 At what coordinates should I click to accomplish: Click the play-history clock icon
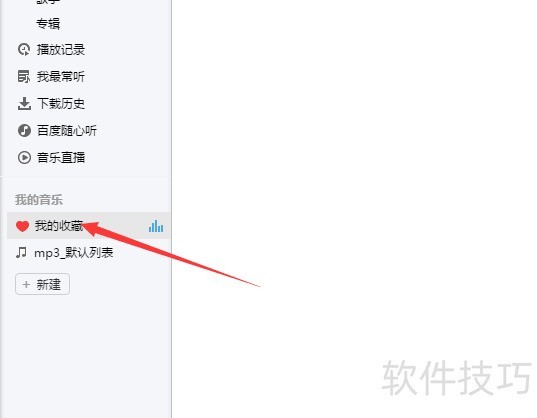(x=24, y=50)
